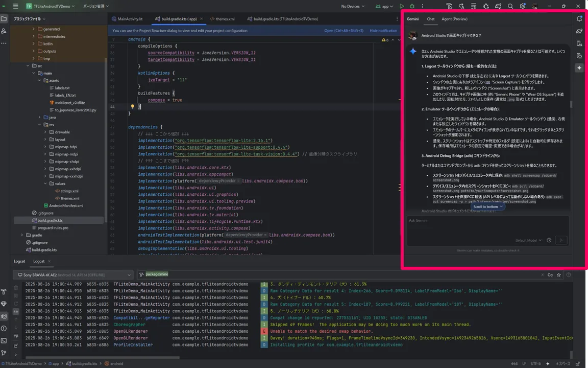588x368 pixels.
Task: Toggle match case Cc in Logcat filter
Action: 550,275
